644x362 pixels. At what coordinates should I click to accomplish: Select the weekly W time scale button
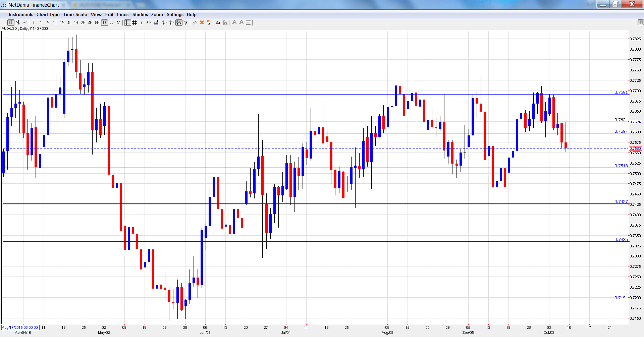[x=111, y=23]
